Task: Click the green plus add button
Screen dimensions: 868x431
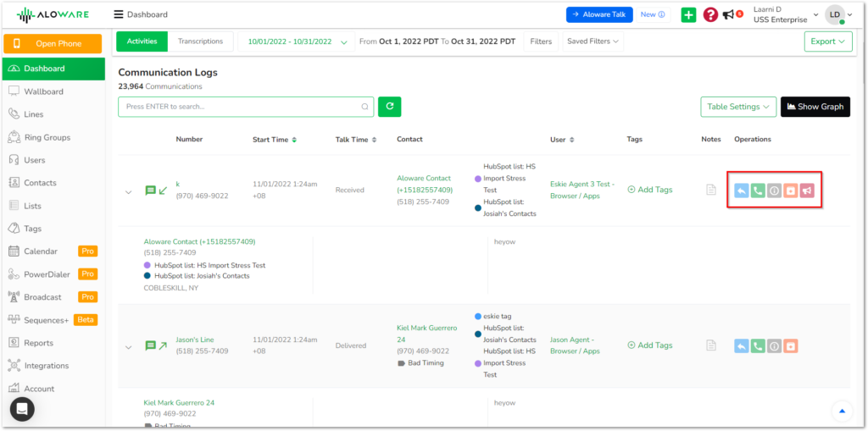Action: (x=688, y=15)
